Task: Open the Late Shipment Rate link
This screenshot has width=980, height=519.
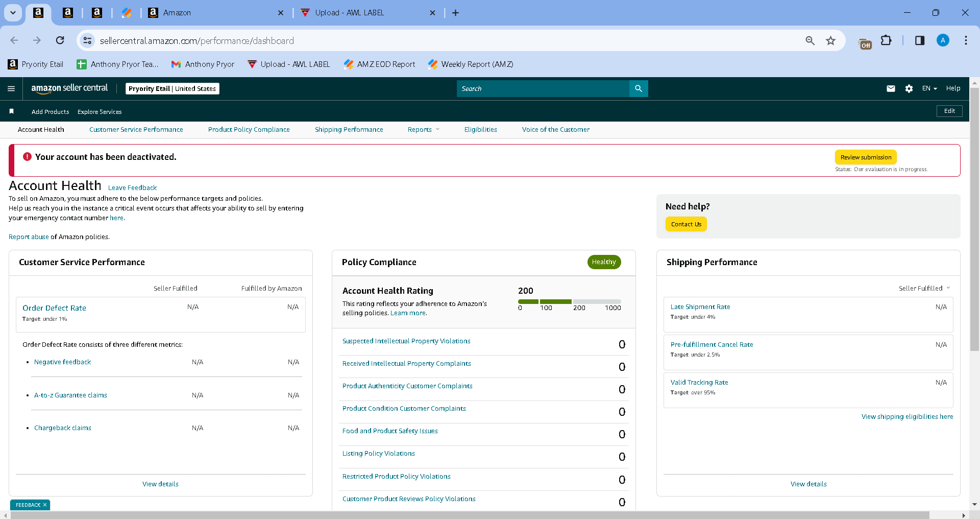Action: click(x=700, y=306)
